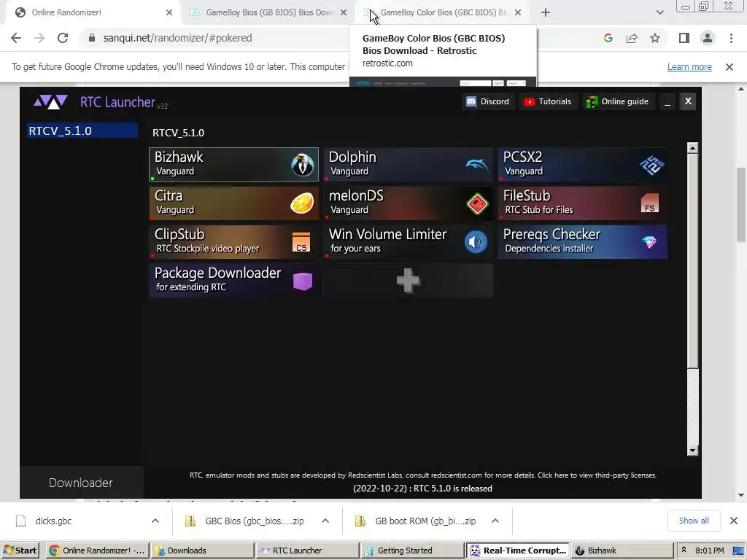The width and height of the screenshot is (747, 560).
Task: Share this page icon
Action: pos(632,38)
